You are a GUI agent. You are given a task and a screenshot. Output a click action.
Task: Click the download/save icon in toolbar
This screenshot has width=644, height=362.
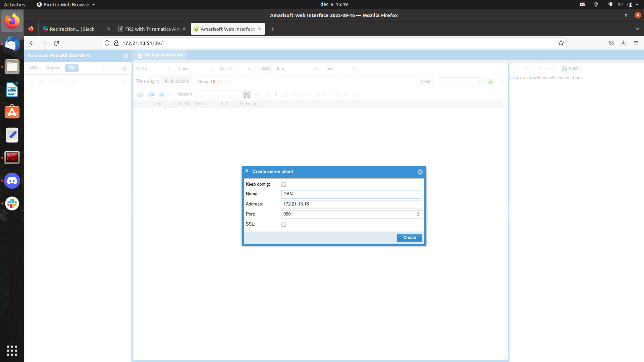point(624,43)
